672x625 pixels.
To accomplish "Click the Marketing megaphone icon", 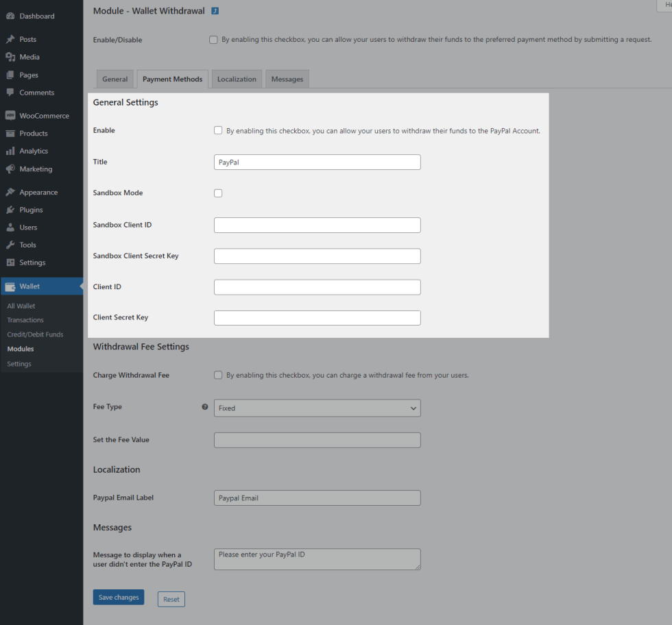I will 10,169.
